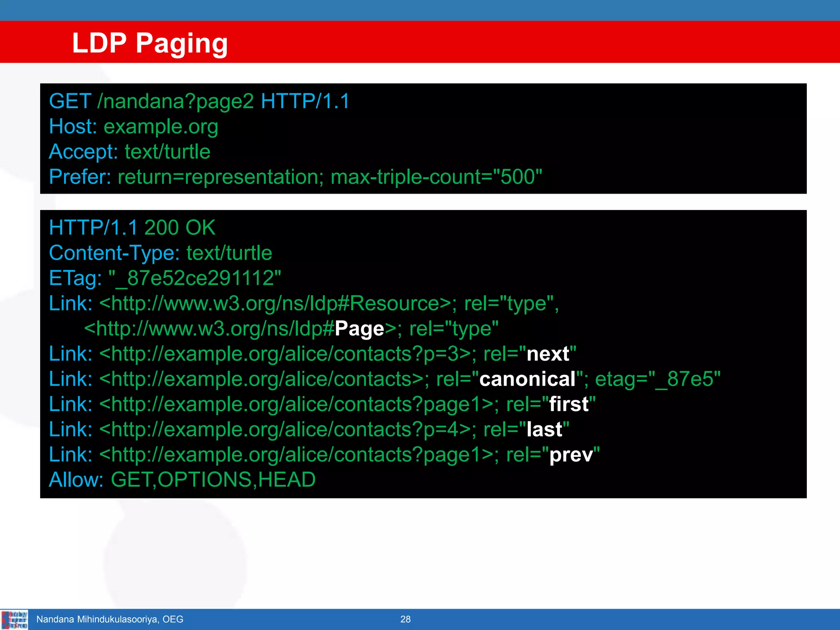Click the GET /nandana?page2 request line

[x=199, y=101]
